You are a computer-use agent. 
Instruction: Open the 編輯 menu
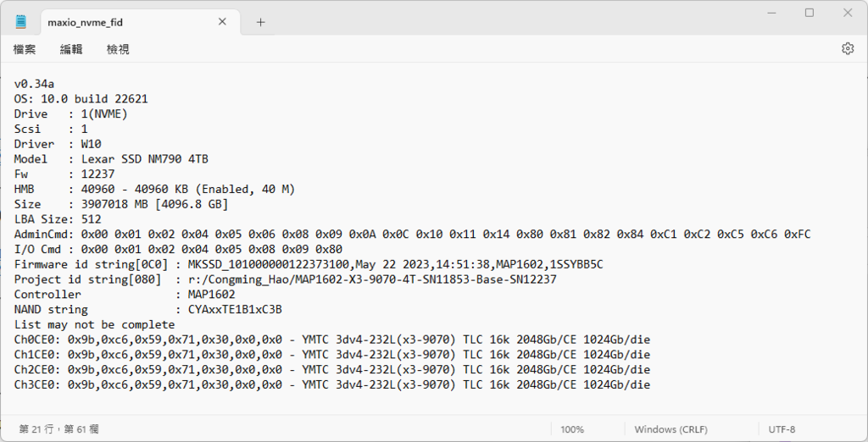click(x=71, y=49)
